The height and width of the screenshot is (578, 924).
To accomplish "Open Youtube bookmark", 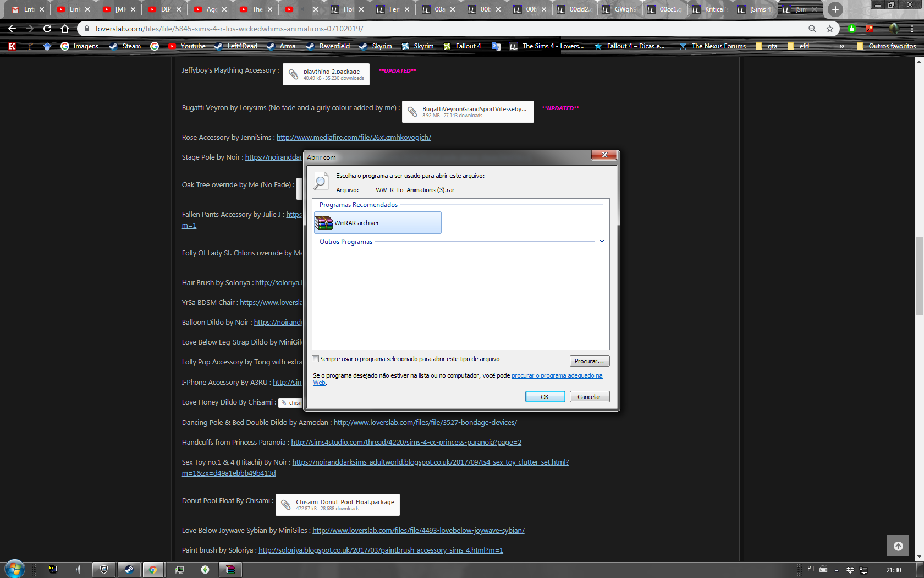I will click(187, 46).
